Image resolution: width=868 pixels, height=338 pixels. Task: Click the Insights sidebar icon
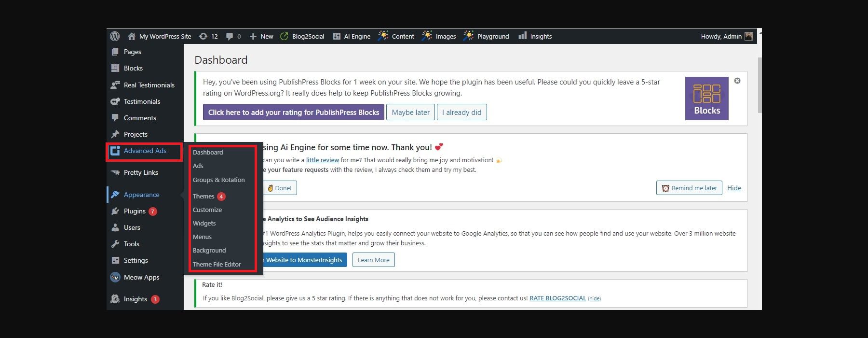tap(115, 299)
